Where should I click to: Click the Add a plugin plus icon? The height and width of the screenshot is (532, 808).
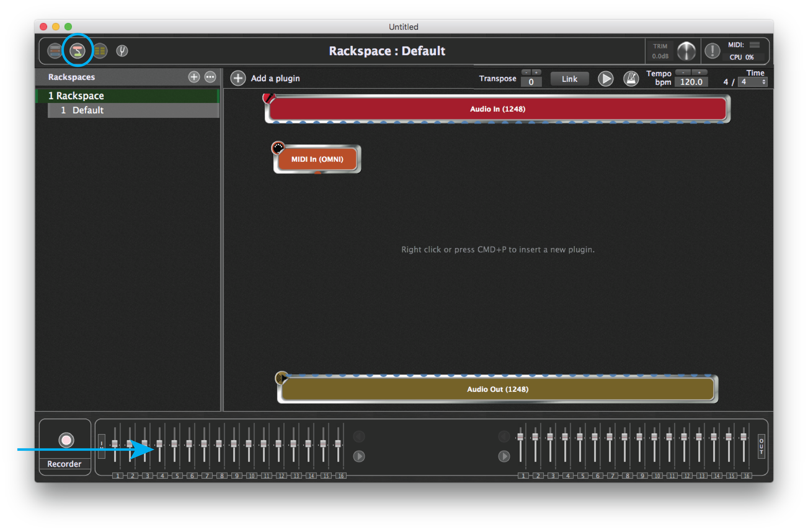point(238,78)
